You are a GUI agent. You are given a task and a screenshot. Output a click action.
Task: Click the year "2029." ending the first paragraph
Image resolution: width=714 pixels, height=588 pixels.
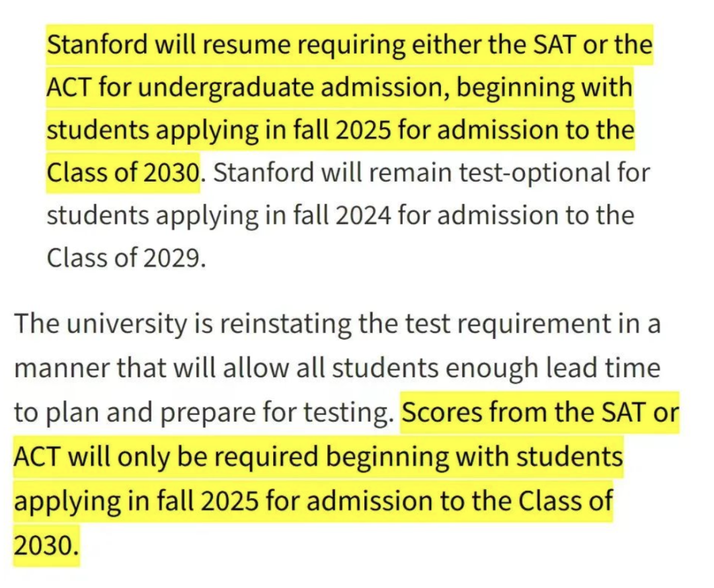tap(175, 258)
